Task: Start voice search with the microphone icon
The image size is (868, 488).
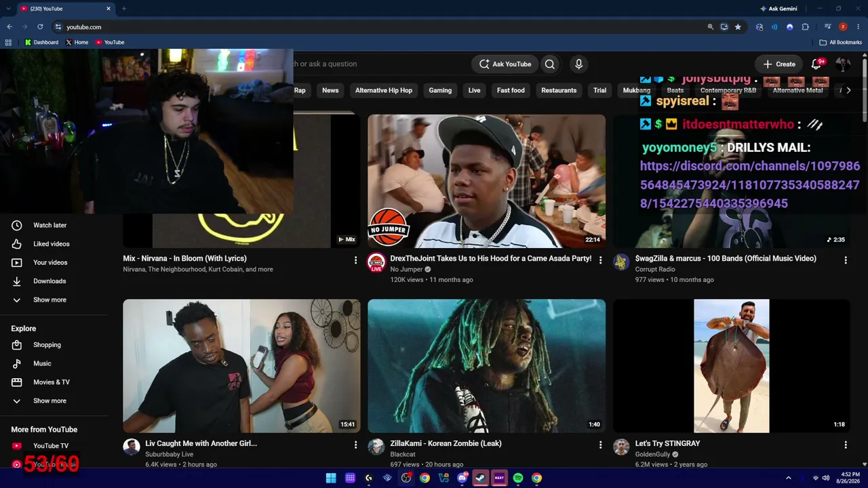Action: [x=578, y=64]
